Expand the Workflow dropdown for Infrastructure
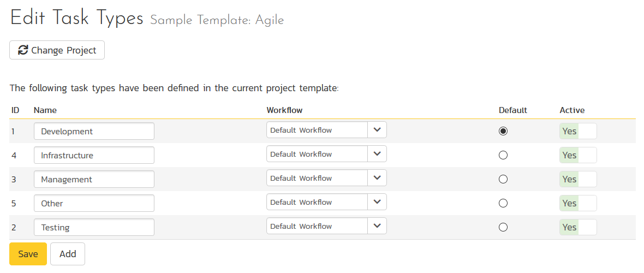The image size is (644, 273). [x=326, y=154]
